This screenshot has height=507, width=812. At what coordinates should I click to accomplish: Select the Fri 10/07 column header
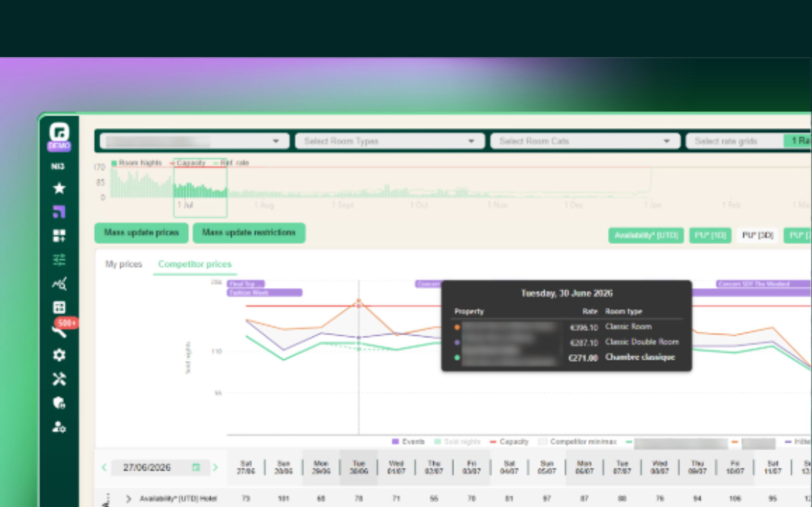[x=735, y=467]
